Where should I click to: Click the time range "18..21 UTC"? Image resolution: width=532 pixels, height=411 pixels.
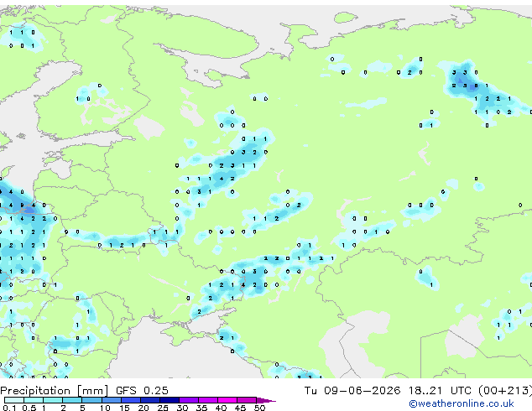(440, 391)
